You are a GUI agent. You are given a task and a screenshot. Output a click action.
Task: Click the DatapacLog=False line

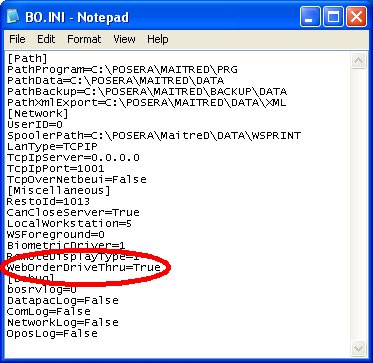point(62,301)
